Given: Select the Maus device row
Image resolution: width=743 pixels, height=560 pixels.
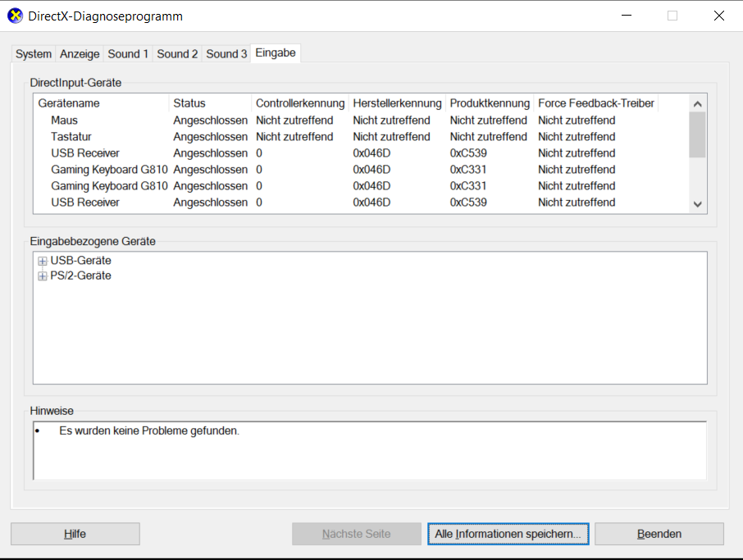Looking at the screenshot, I should pyautogui.click(x=65, y=121).
